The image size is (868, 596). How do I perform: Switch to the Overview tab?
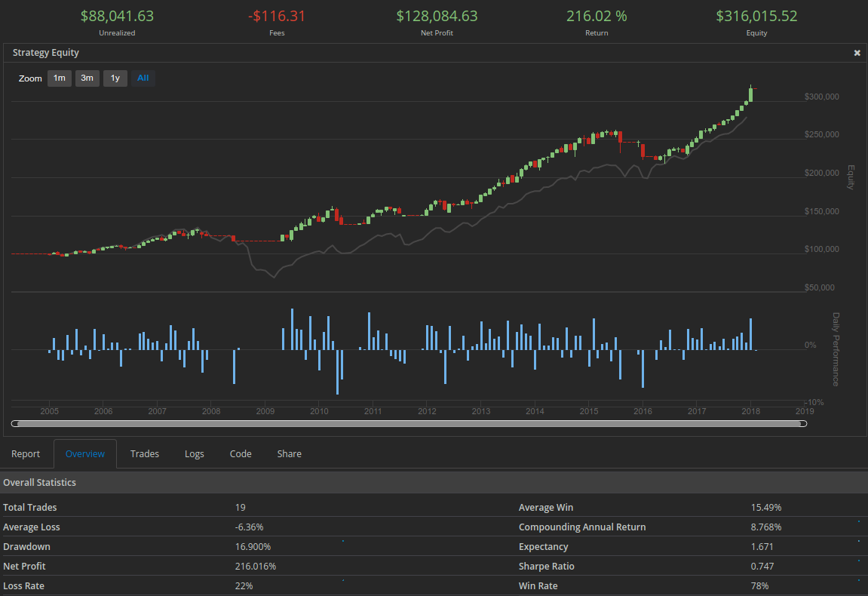(85, 454)
